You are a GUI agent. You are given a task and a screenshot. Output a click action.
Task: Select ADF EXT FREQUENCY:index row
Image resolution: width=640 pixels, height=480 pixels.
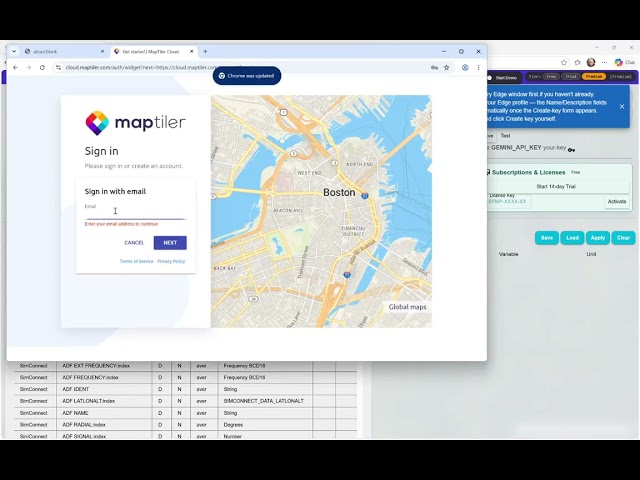pyautogui.click(x=186, y=366)
